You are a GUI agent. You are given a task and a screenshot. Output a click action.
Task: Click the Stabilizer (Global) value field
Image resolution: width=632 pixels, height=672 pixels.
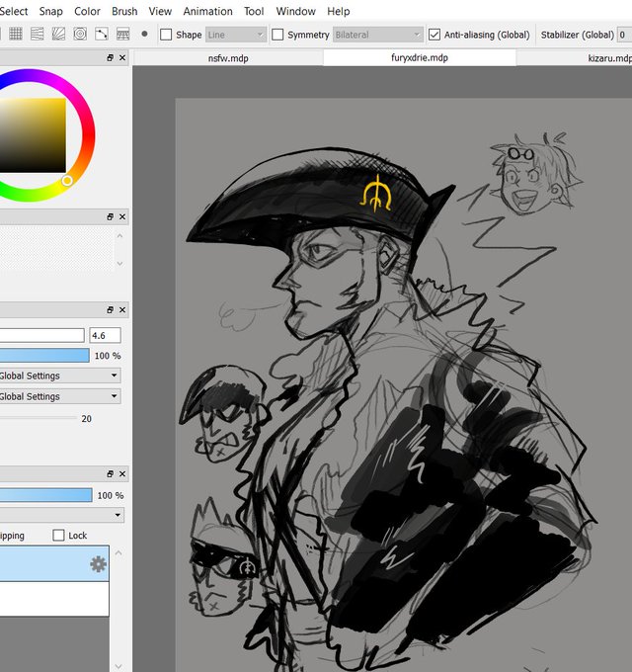(624, 35)
